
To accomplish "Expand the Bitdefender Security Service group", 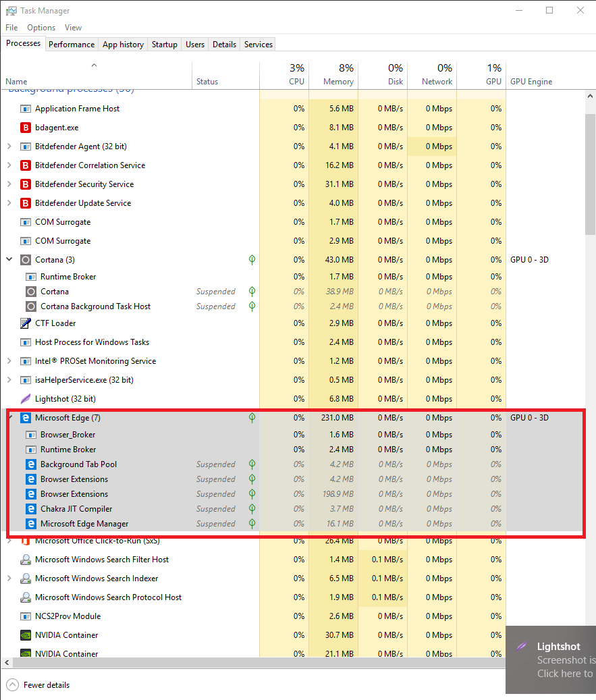I will point(9,184).
